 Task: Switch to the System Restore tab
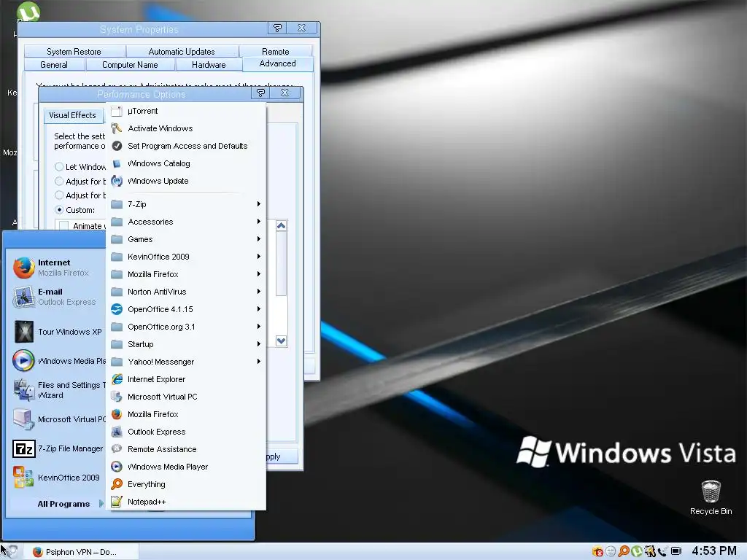74,52
